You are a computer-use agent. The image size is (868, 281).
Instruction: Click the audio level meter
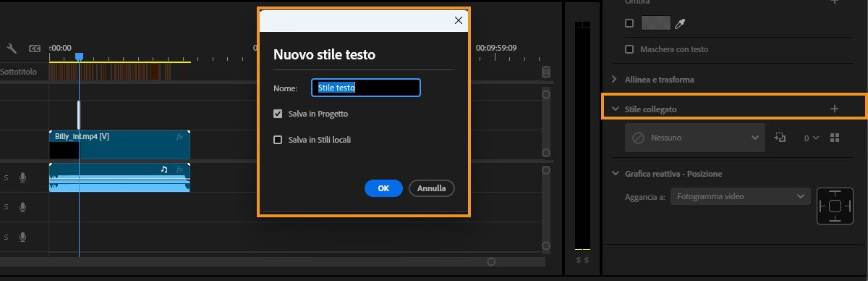coord(582,136)
